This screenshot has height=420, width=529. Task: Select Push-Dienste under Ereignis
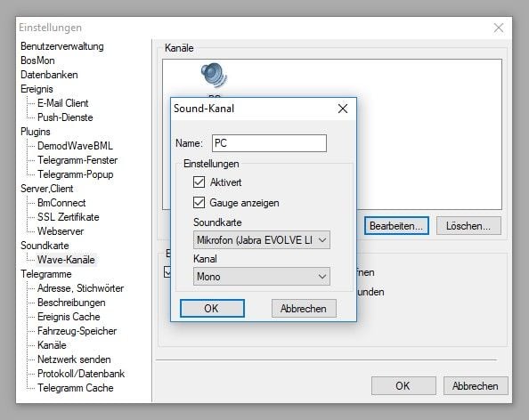tap(65, 117)
